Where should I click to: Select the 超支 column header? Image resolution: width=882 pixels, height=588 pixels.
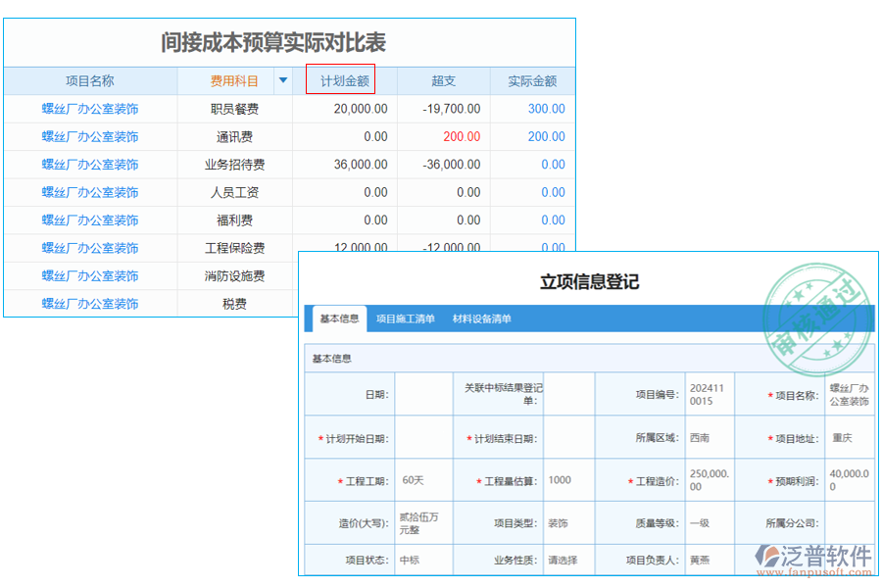[x=443, y=79]
